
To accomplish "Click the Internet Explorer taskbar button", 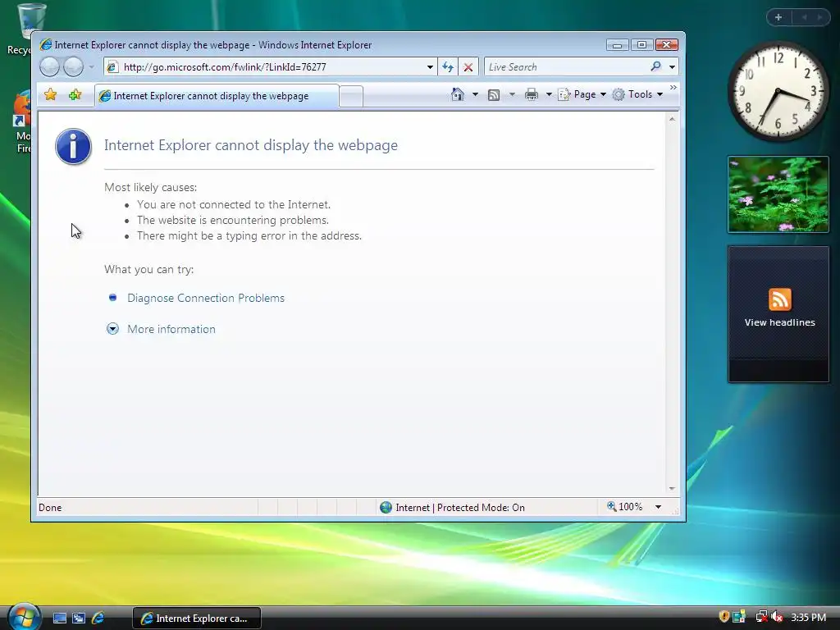I will pyautogui.click(x=197, y=619).
